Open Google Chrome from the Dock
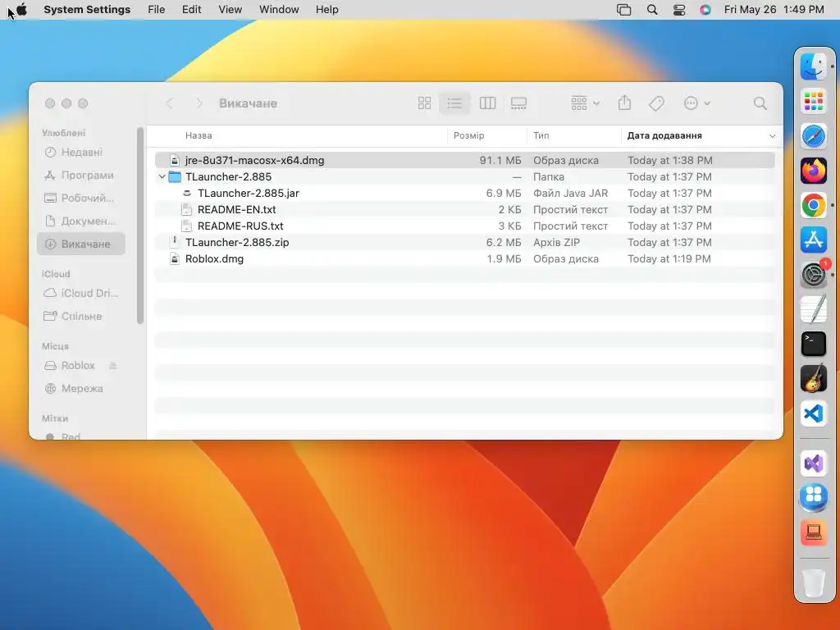The image size is (840, 630). coord(814,205)
